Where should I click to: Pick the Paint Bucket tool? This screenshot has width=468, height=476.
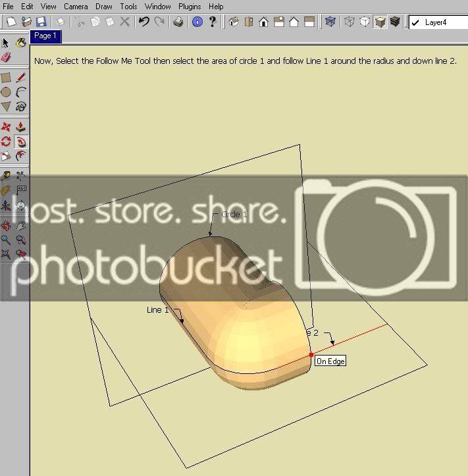[20, 43]
